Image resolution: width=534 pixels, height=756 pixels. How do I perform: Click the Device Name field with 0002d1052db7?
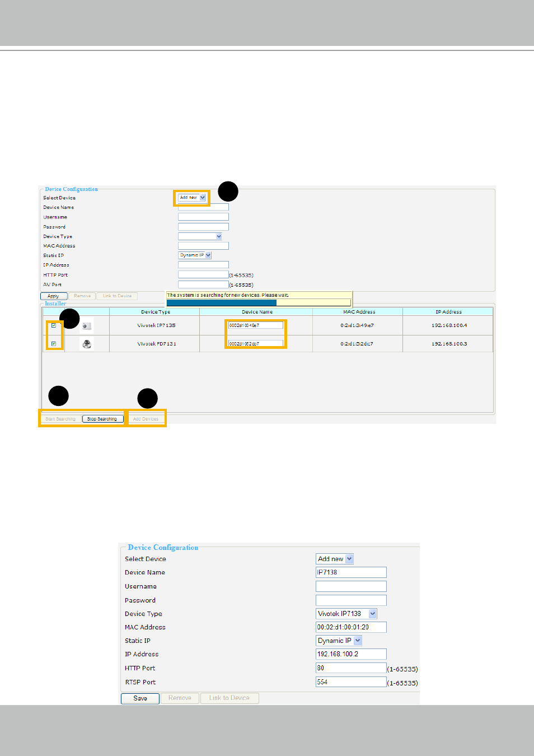(x=256, y=344)
